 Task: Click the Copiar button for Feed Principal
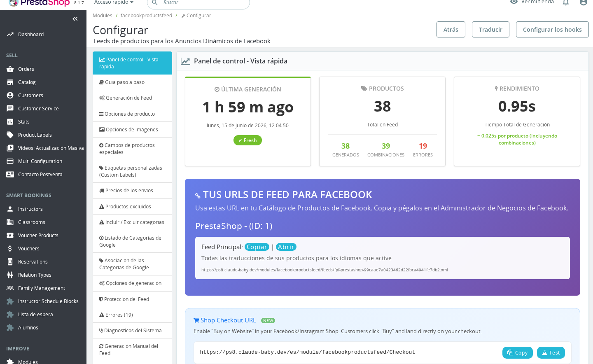pos(257,247)
